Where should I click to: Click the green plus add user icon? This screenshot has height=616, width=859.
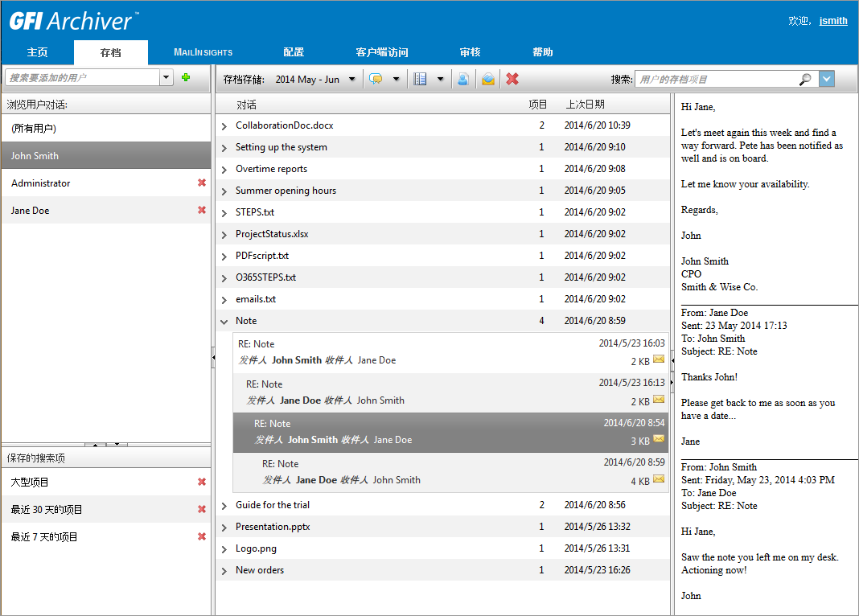pos(186,77)
